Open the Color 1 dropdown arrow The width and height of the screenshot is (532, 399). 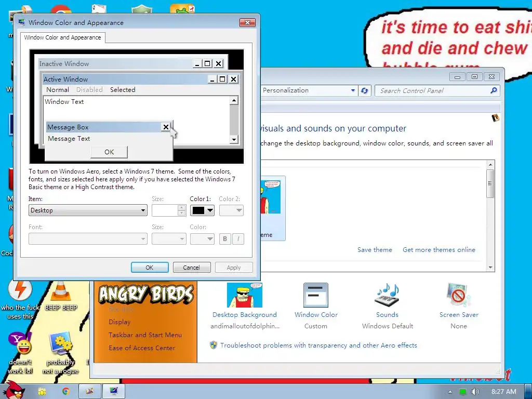click(210, 210)
